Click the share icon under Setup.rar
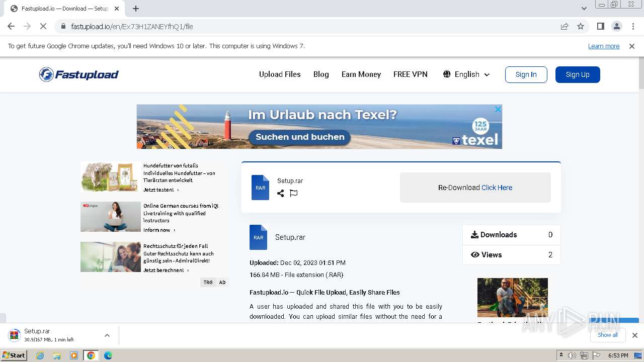This screenshot has width=644, height=362. click(280, 193)
